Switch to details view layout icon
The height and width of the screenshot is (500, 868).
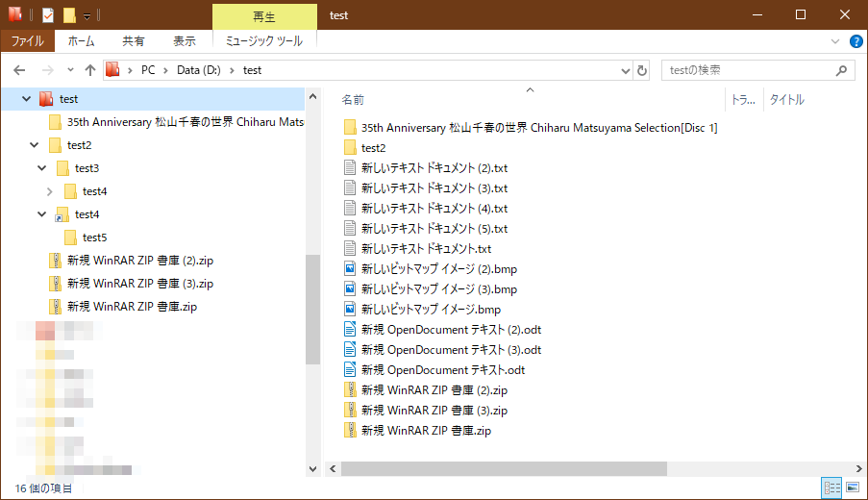(832, 488)
